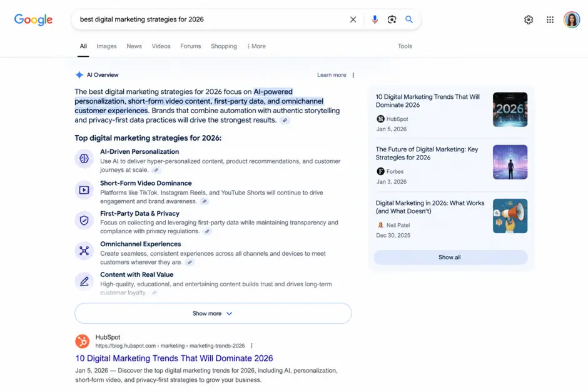Click the AI-Driven Personalization brain icon
Viewport: 588px width, 392px height.
(84, 159)
